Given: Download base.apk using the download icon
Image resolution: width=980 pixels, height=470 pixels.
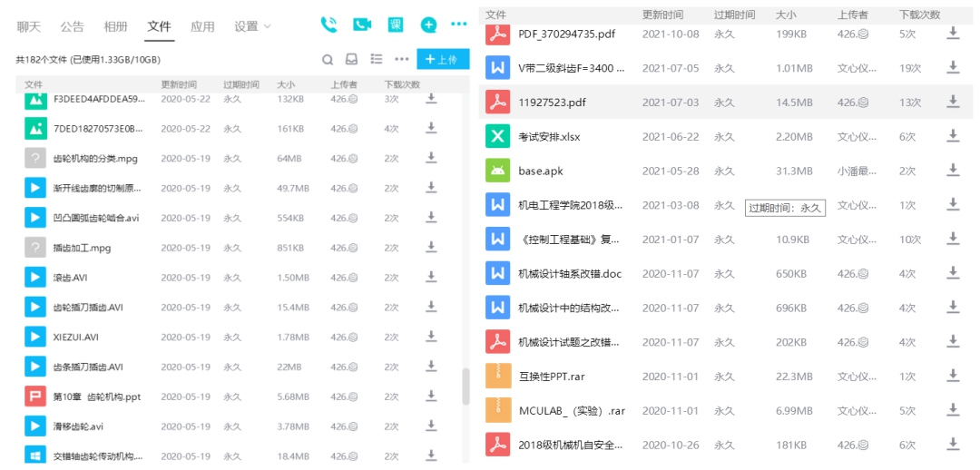Looking at the screenshot, I should [x=953, y=170].
